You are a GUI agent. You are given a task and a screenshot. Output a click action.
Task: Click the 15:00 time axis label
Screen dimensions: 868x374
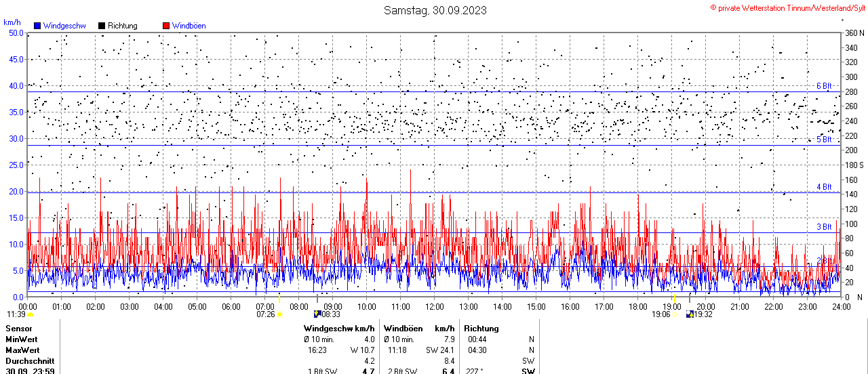pyautogui.click(x=536, y=306)
